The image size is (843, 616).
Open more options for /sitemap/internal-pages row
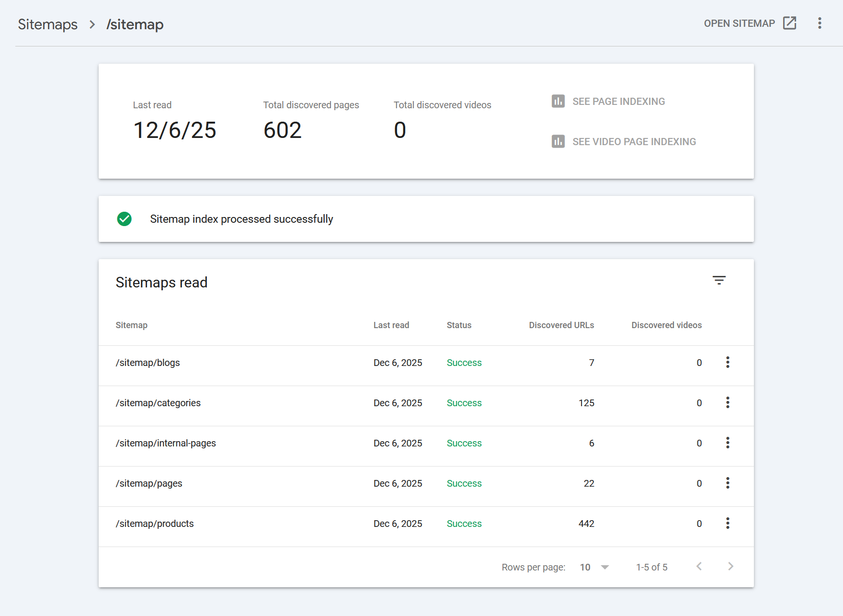[x=728, y=443]
